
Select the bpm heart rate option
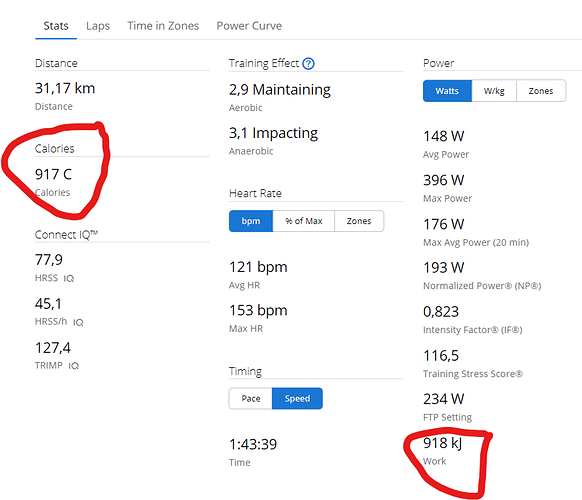[251, 221]
